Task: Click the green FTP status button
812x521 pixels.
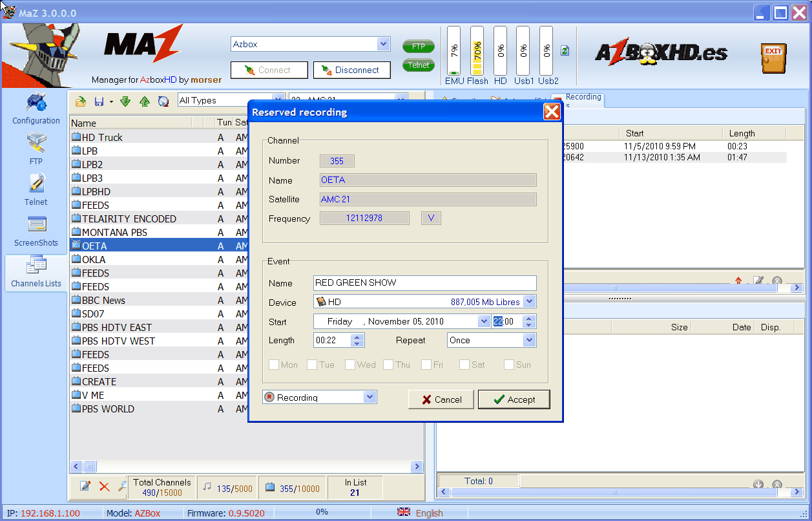Action: [x=419, y=47]
